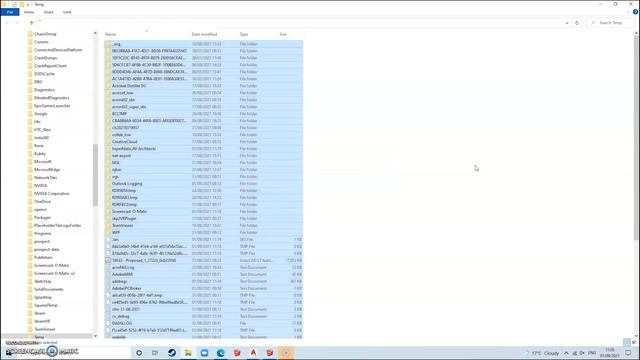This screenshot has width=640, height=360.
Task: Switch to Details view layout icon
Action: pyautogui.click(x=627, y=342)
